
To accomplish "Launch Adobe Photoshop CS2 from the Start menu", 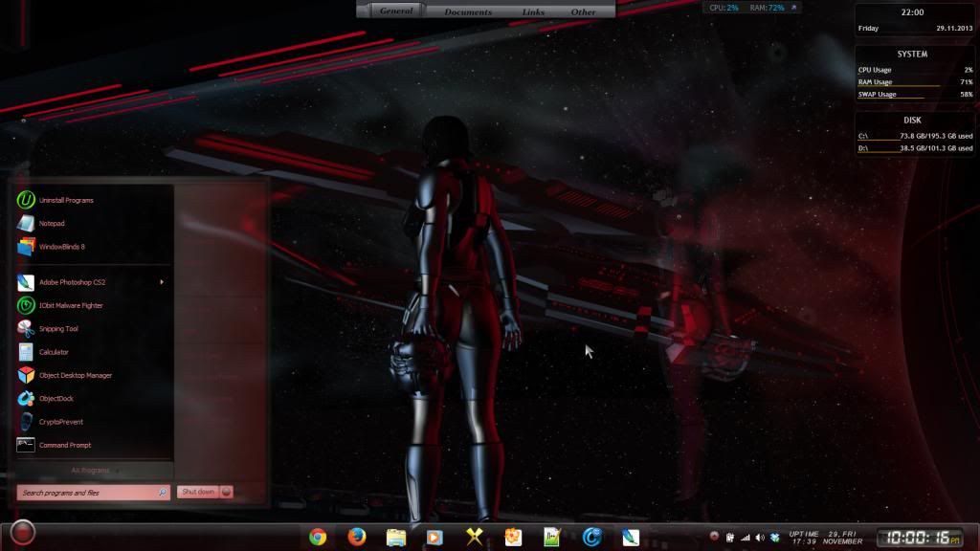I will [93, 282].
